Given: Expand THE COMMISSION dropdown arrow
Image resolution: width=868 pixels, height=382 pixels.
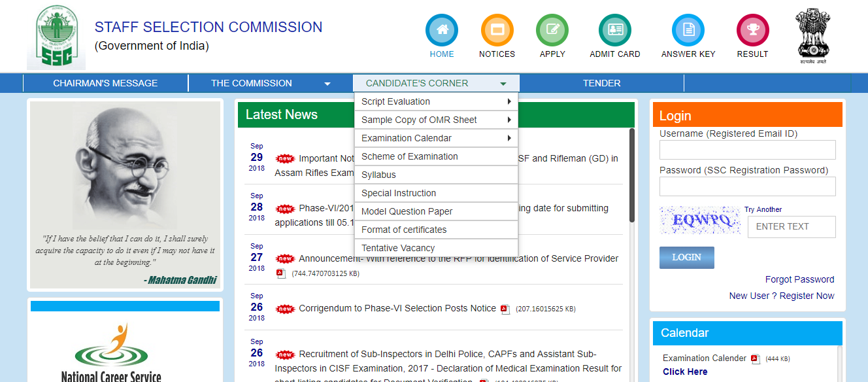Looking at the screenshot, I should [327, 84].
